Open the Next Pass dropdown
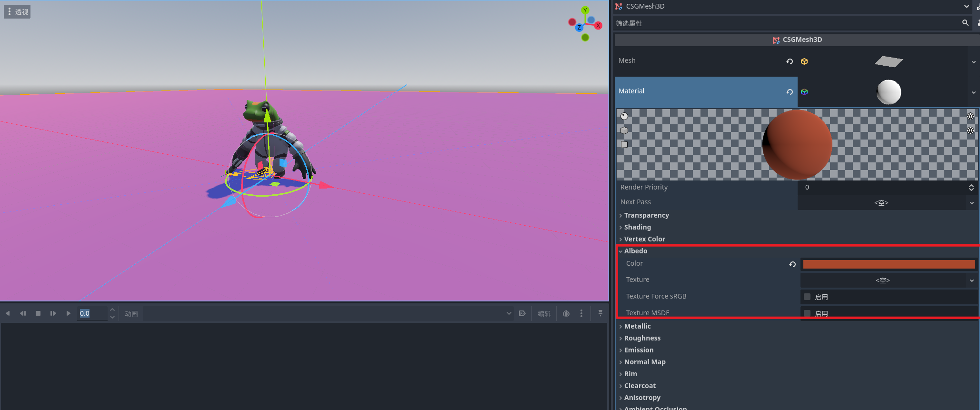This screenshot has height=410, width=980. click(x=888, y=202)
